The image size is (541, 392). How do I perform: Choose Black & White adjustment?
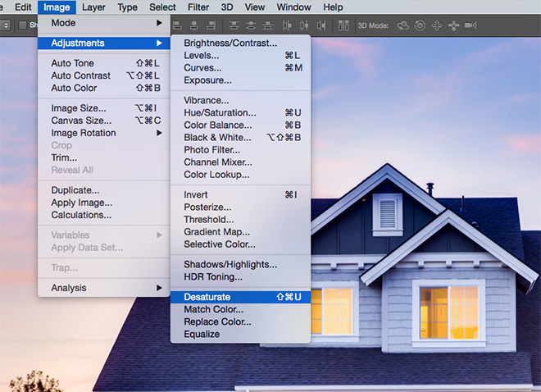(240, 138)
